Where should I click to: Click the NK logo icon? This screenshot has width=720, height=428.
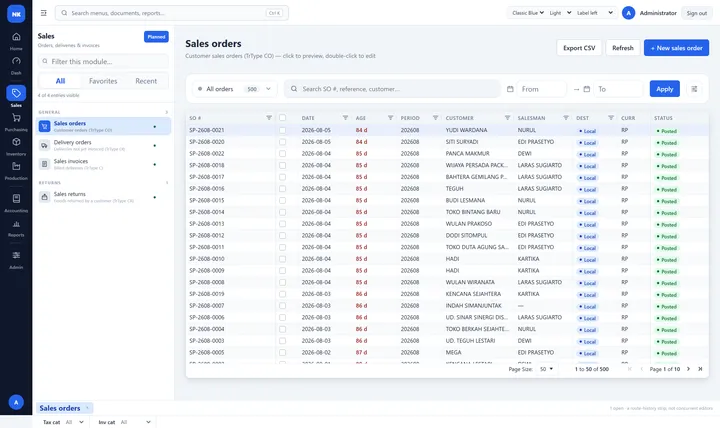(16, 14)
